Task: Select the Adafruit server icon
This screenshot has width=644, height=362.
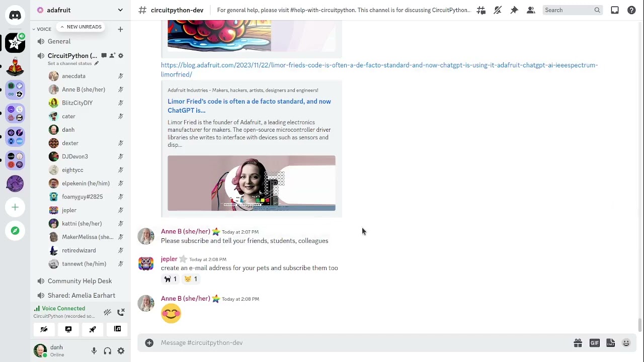Action: tap(15, 43)
